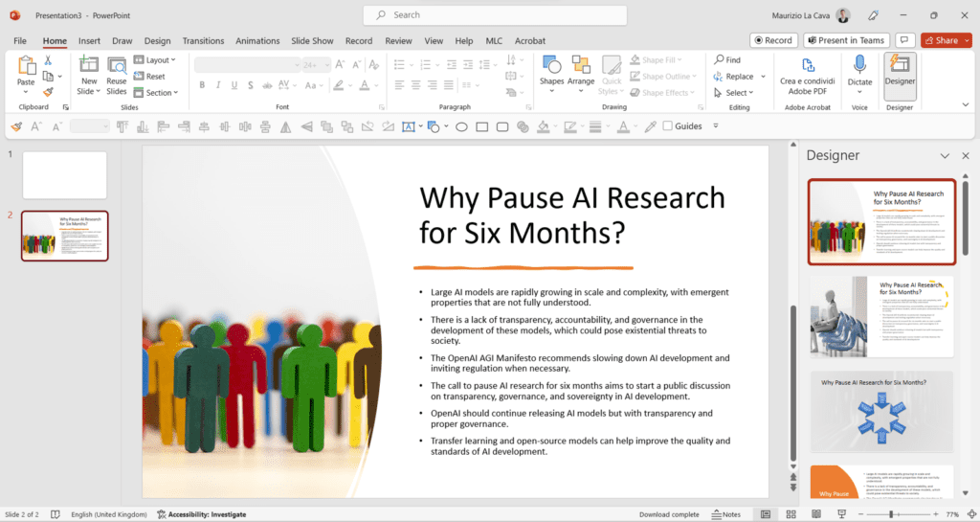The height and width of the screenshot is (522, 980).
Task: Open the Transitions tab
Action: (x=203, y=40)
